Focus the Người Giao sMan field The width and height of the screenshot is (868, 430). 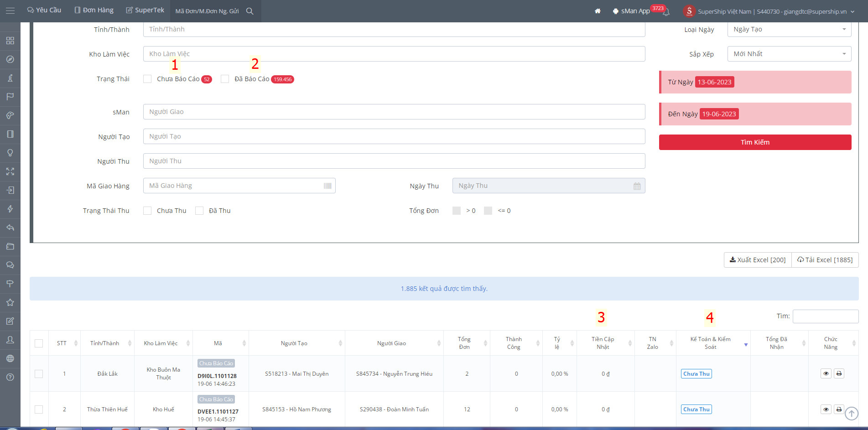tap(394, 112)
